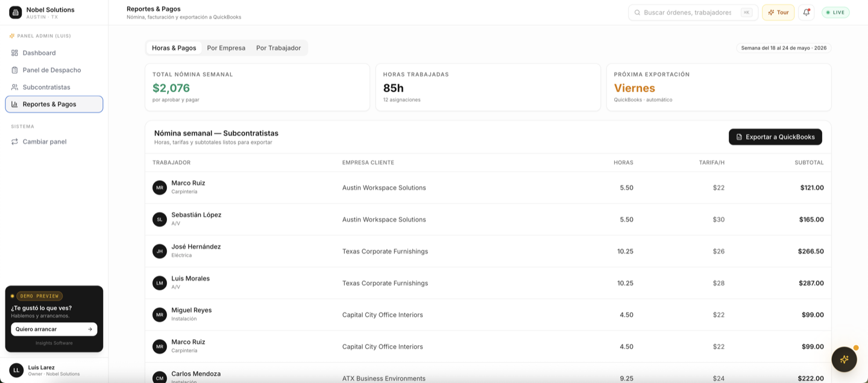Viewport: 868px width, 383px height.
Task: Click the Nobel Solutions building logo icon
Action: [16, 13]
